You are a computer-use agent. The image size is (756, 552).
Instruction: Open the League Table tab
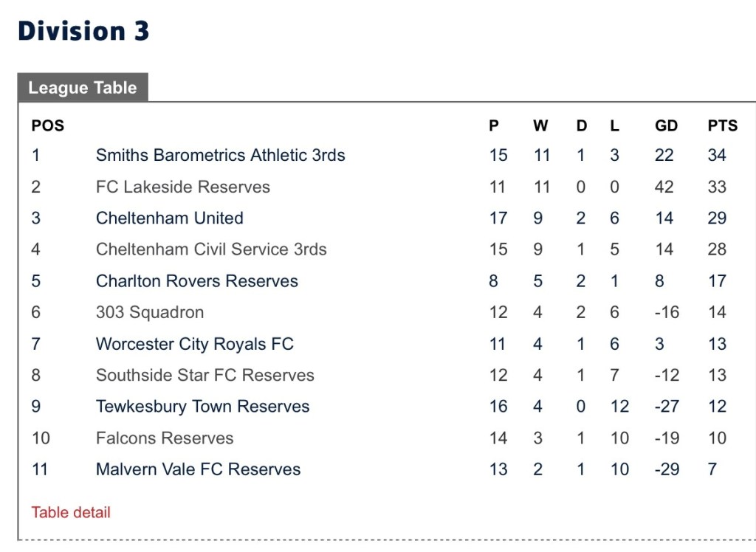[x=83, y=88]
